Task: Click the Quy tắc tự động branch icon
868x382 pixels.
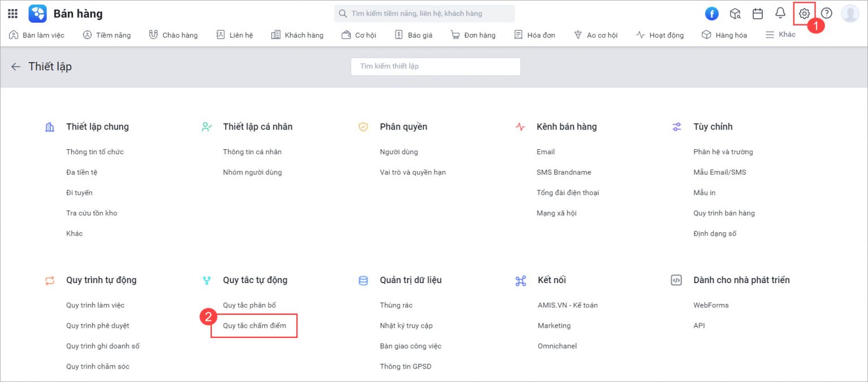Action: point(207,280)
